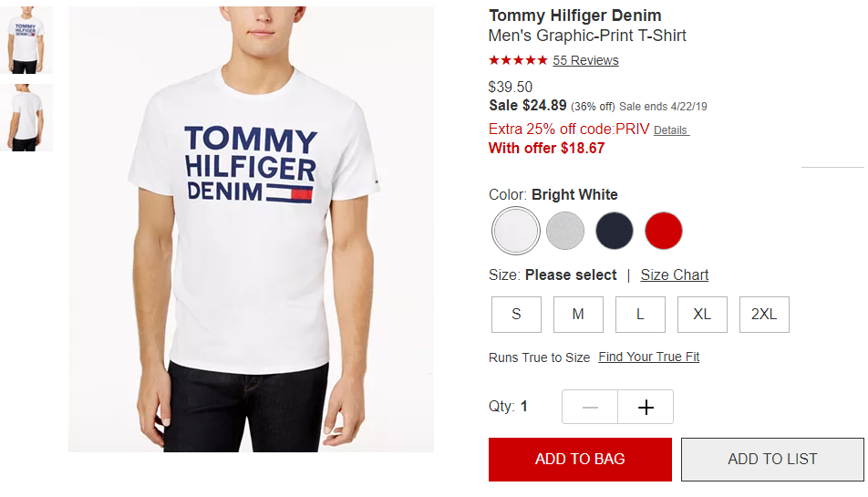Open Find Your True Fit link
This screenshot has height=497, width=868.
[649, 357]
